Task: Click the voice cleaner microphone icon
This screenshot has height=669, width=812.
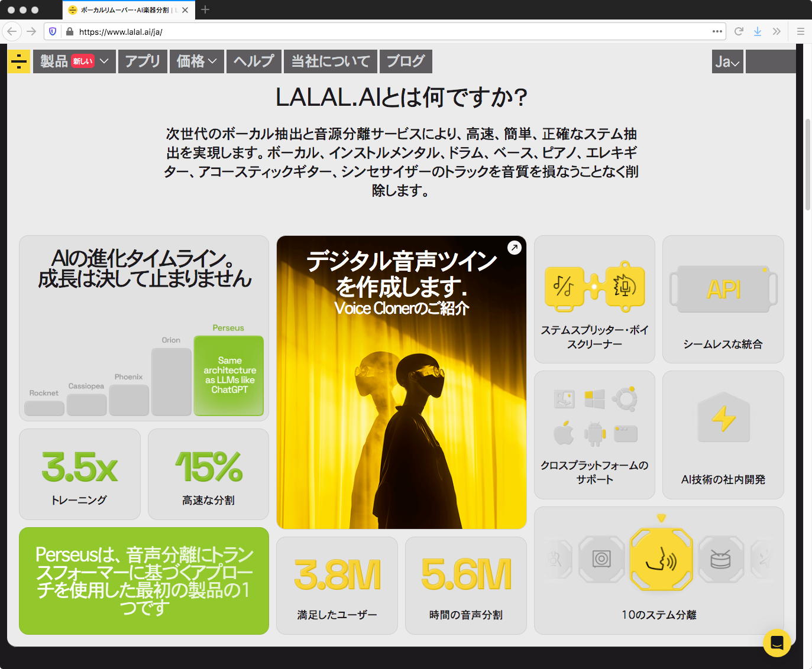Action: 625,287
